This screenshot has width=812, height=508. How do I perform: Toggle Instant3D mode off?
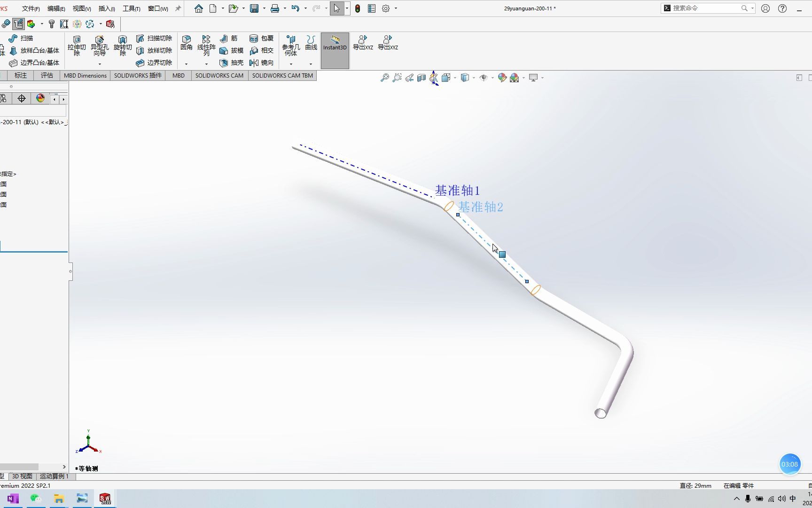[335, 47]
